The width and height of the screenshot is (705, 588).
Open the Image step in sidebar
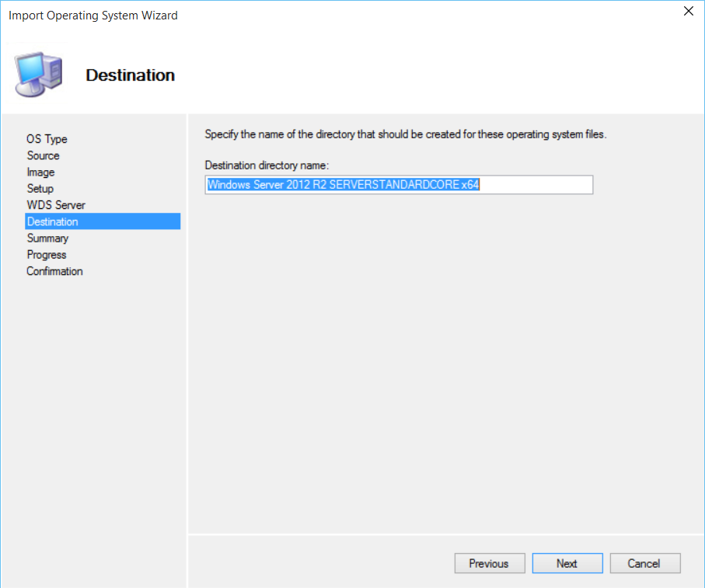click(x=40, y=172)
